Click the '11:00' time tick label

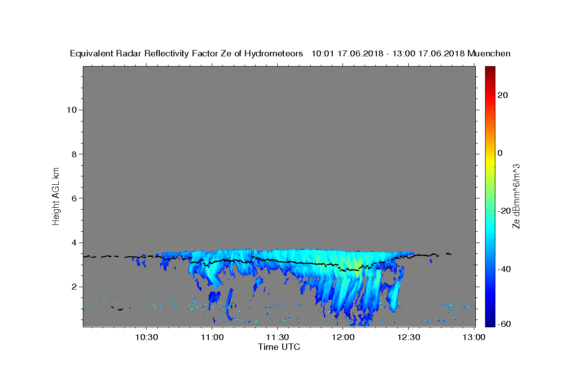[212, 338]
